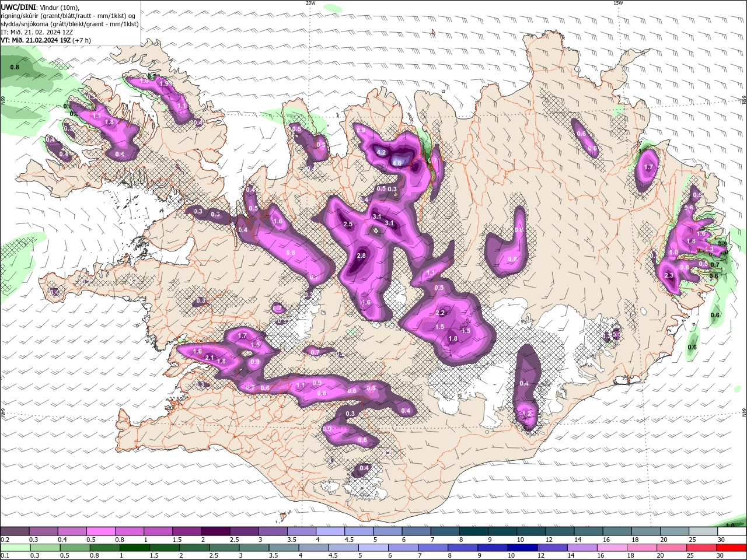Pick the dark teal top swatch between 8 and 9

click(x=474, y=531)
